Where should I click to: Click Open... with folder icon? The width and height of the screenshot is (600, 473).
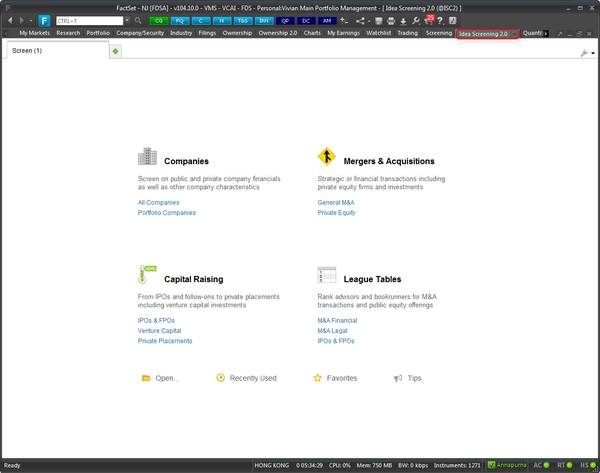click(160, 378)
